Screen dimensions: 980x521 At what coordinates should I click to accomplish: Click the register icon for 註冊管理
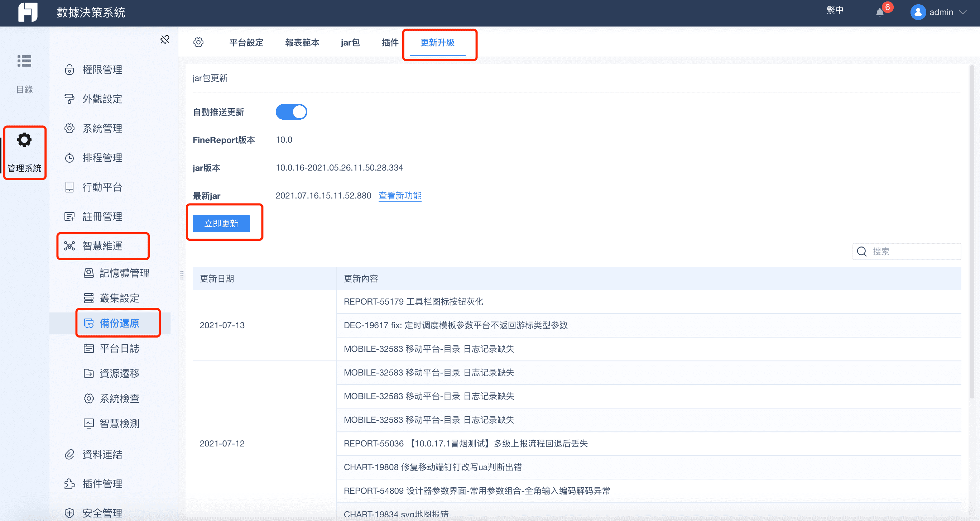69,216
